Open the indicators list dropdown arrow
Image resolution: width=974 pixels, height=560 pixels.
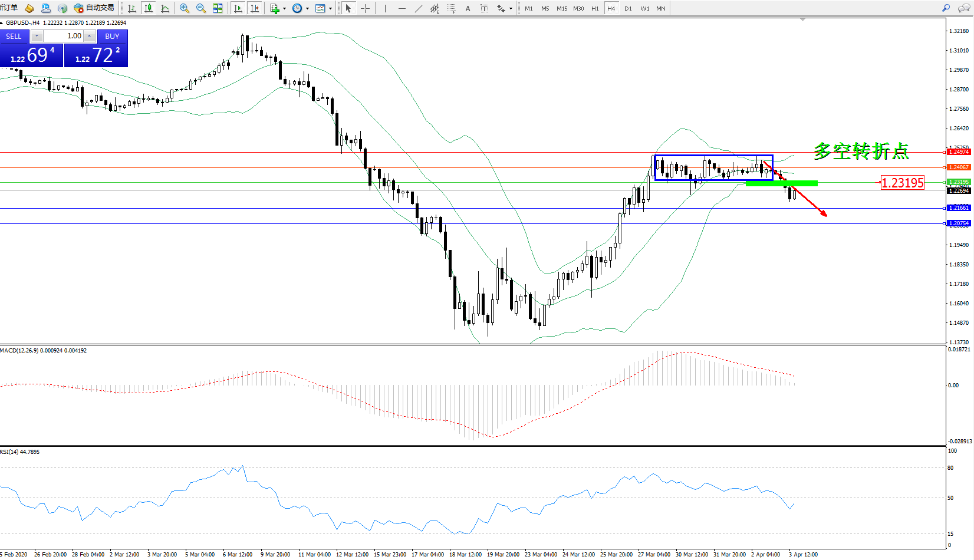(x=284, y=8)
